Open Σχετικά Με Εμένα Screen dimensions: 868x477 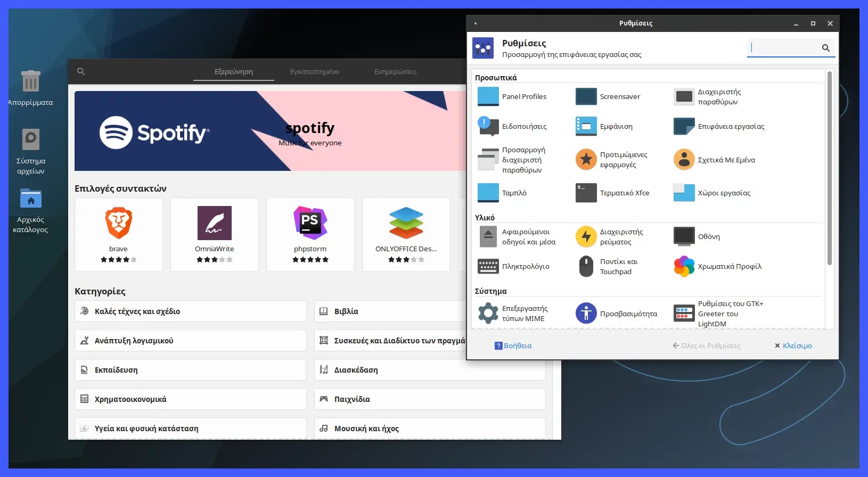point(715,160)
